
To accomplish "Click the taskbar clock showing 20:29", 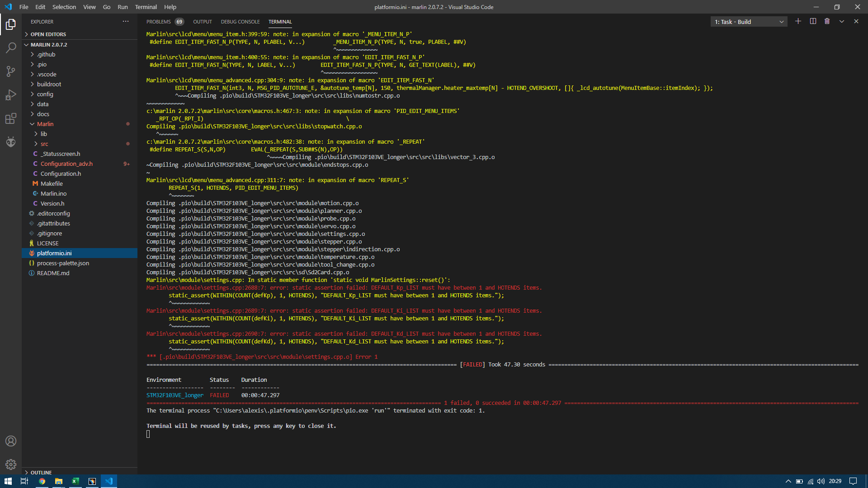I will coord(835,481).
